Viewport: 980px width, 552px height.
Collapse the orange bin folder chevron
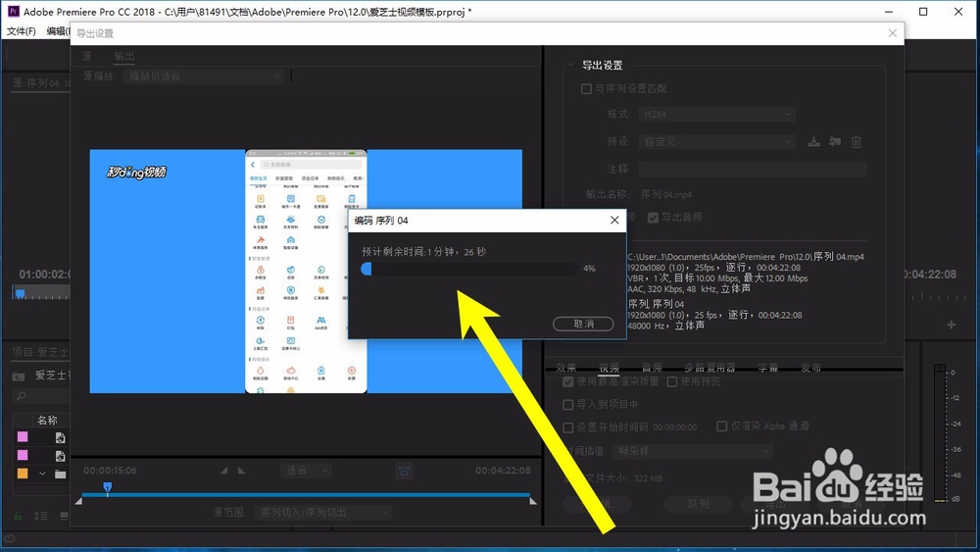(42, 474)
